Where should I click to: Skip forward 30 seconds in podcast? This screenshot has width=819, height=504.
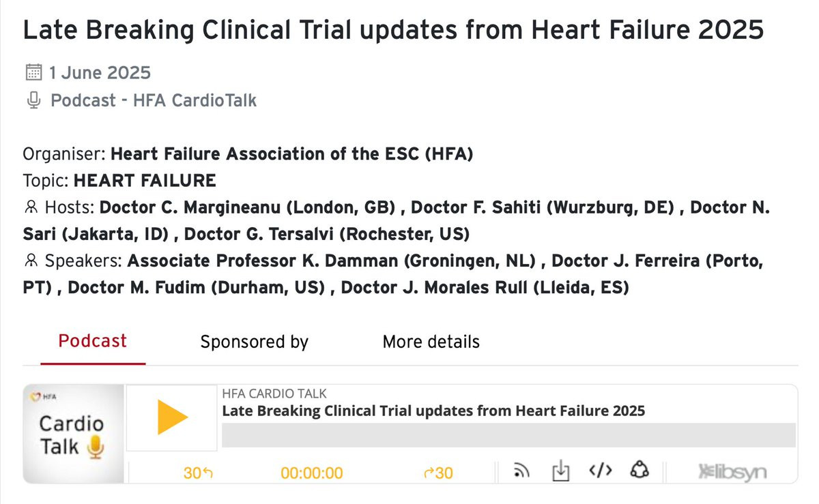pyautogui.click(x=438, y=472)
